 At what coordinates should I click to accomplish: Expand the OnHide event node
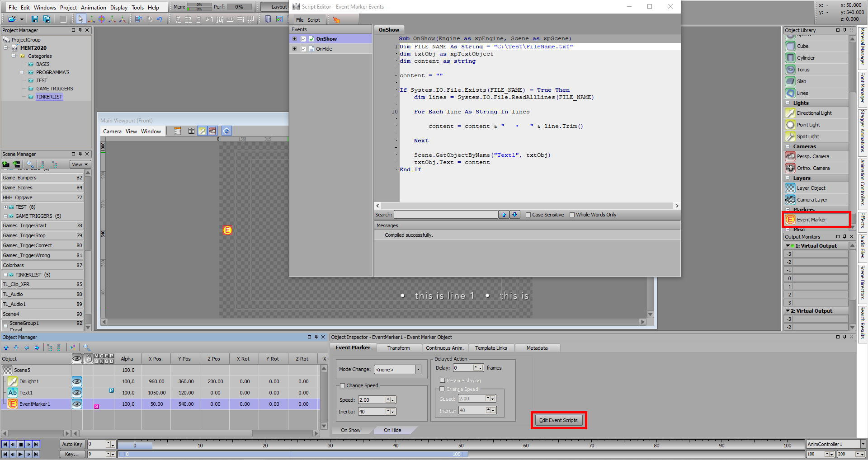[295, 49]
